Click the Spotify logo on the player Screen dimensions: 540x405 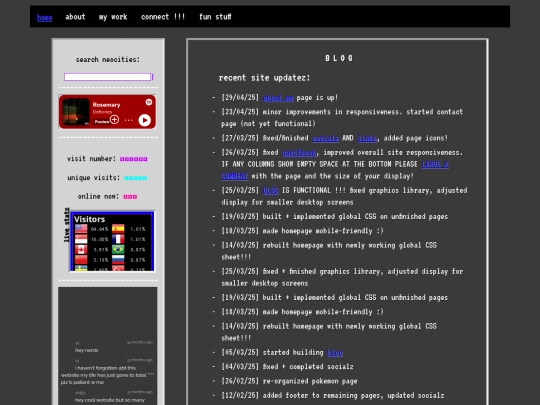149,102
